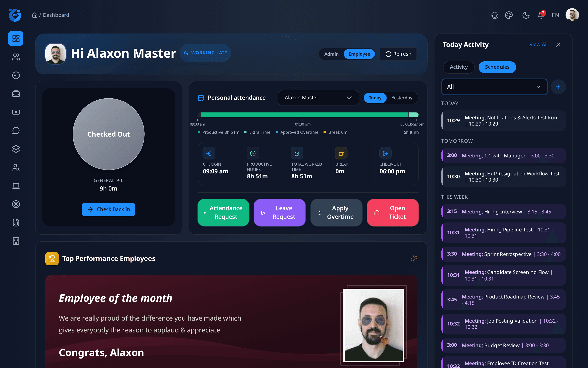Click the Dashboard breadcrumb link
588x368 pixels.
[56, 15]
